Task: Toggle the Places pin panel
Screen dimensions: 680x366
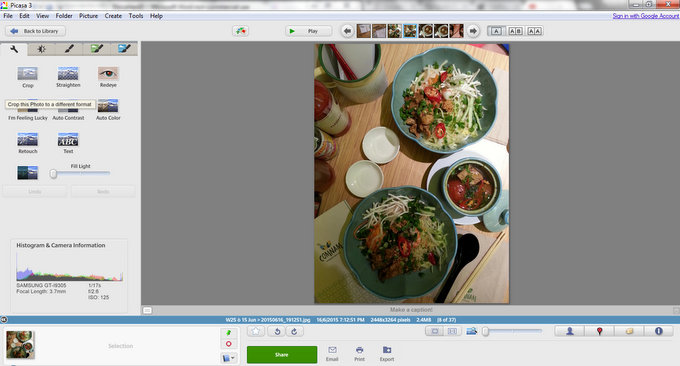Action: point(599,331)
